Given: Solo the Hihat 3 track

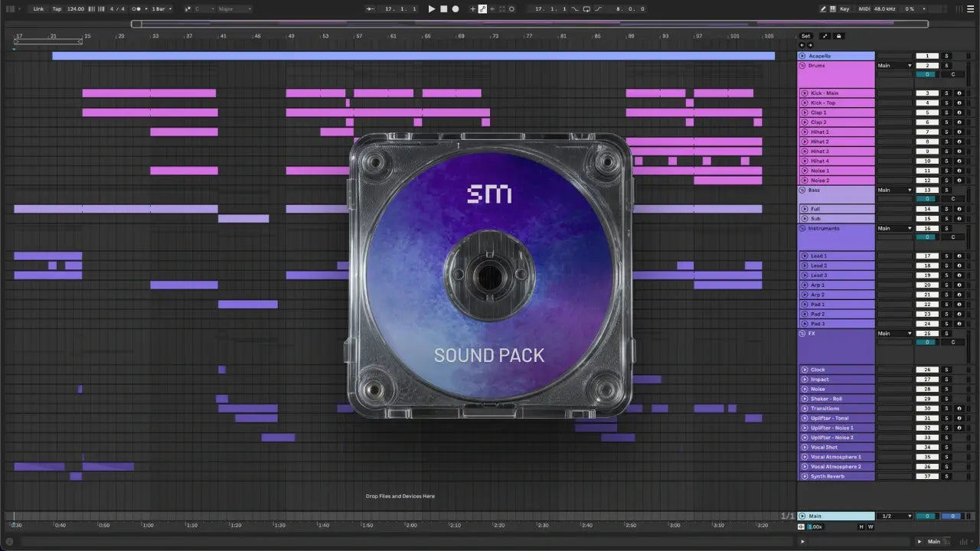Looking at the screenshot, I should (946, 152).
